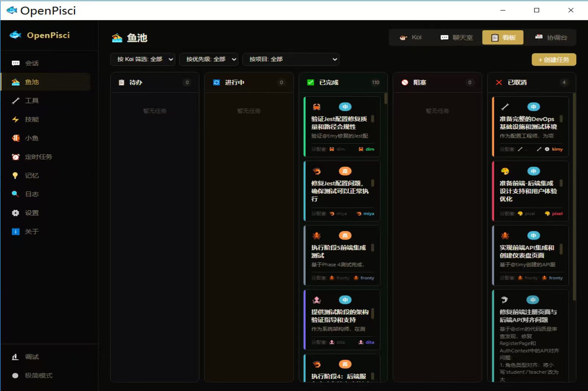Open the 会话 panel in the sidebar
This screenshot has height=391, width=588.
(32, 63)
